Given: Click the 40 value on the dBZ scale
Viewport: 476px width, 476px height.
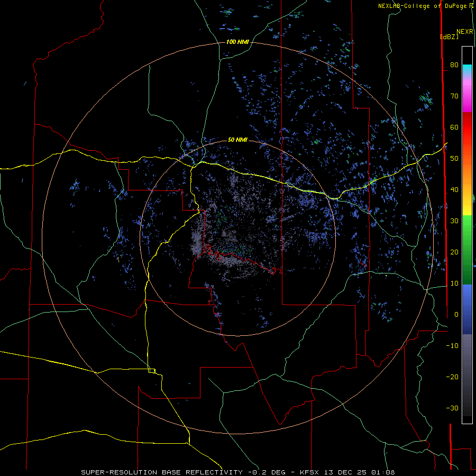Looking at the screenshot, I should tap(454, 190).
